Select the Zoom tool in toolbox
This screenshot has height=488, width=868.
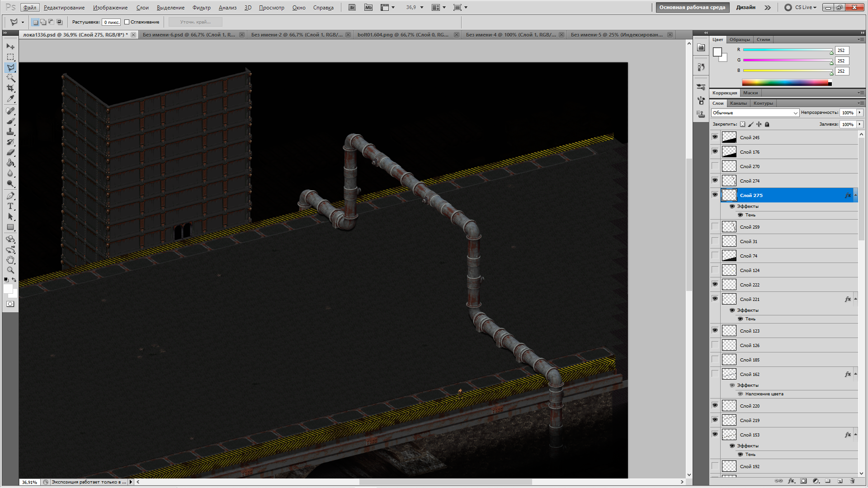[10, 270]
